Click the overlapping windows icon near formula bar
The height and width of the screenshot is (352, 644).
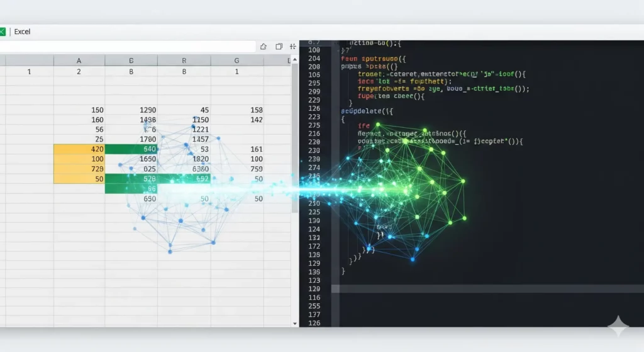(278, 47)
